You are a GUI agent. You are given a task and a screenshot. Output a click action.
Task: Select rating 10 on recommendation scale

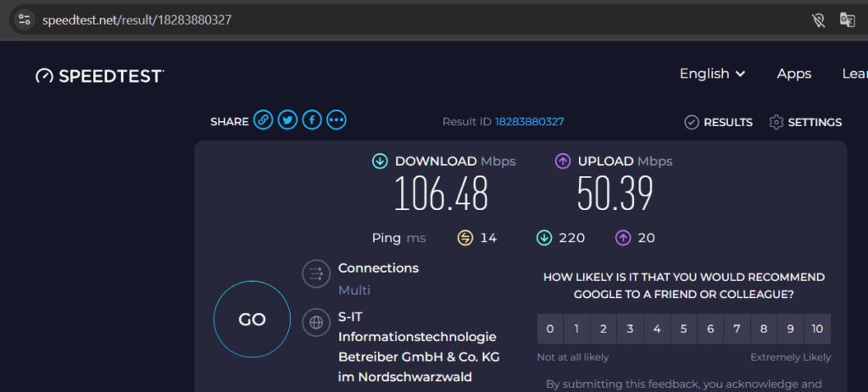[817, 329]
